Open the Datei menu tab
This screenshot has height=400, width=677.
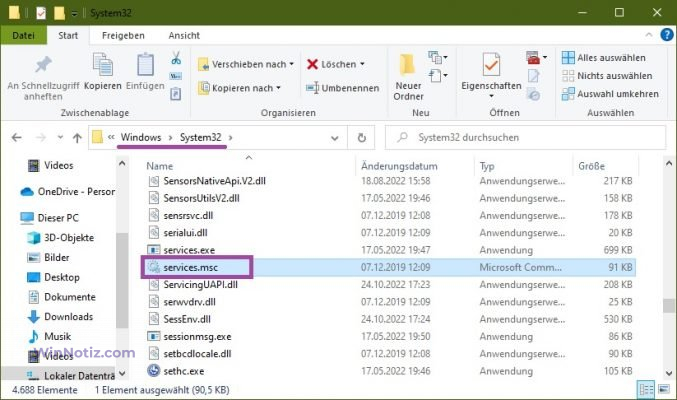(22, 37)
